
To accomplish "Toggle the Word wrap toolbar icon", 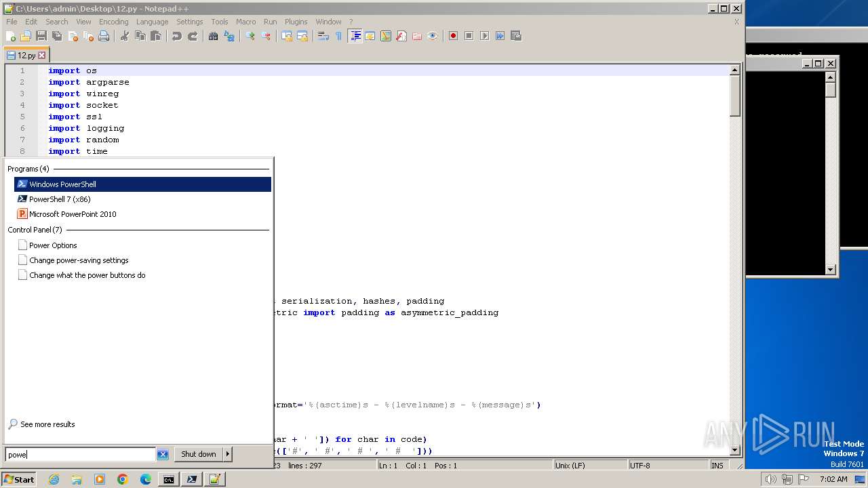I will (323, 36).
